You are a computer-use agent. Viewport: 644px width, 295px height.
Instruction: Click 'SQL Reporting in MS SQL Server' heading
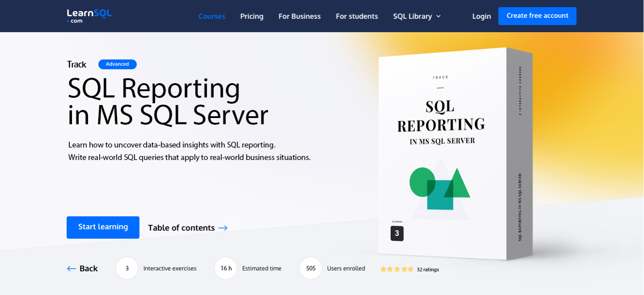coord(168,101)
